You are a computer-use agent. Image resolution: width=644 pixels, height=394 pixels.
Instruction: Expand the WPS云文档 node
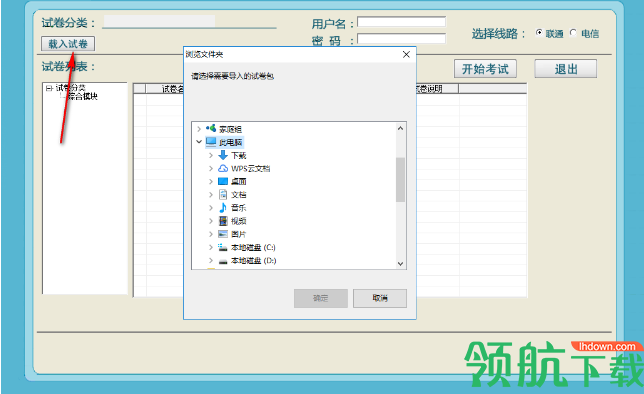pyautogui.click(x=211, y=168)
